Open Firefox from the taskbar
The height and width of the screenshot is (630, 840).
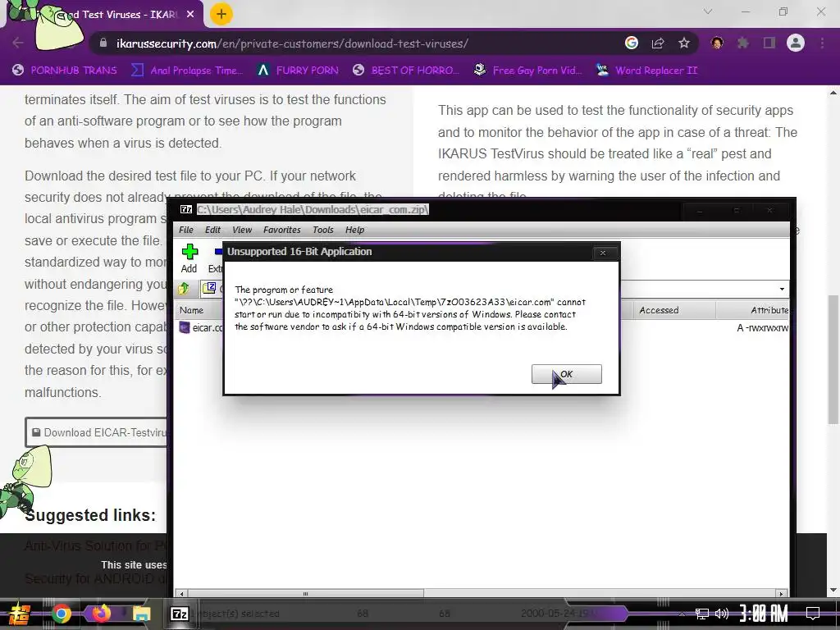pos(100,613)
